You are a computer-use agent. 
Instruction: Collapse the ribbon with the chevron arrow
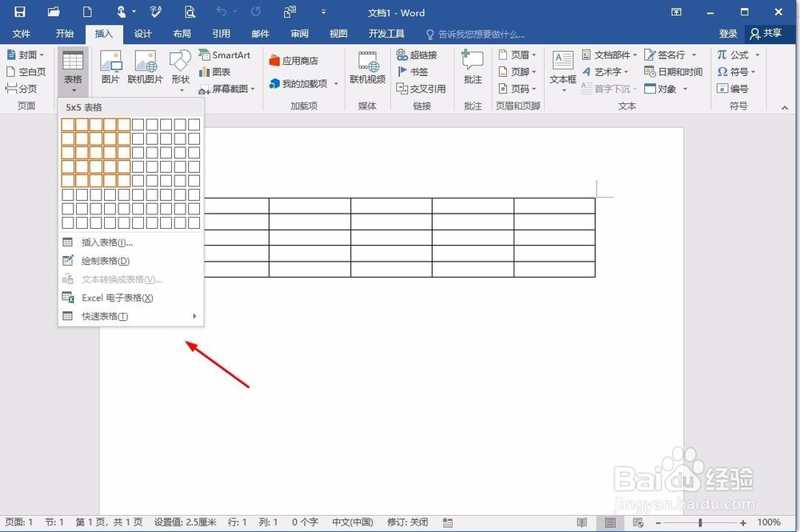785,107
